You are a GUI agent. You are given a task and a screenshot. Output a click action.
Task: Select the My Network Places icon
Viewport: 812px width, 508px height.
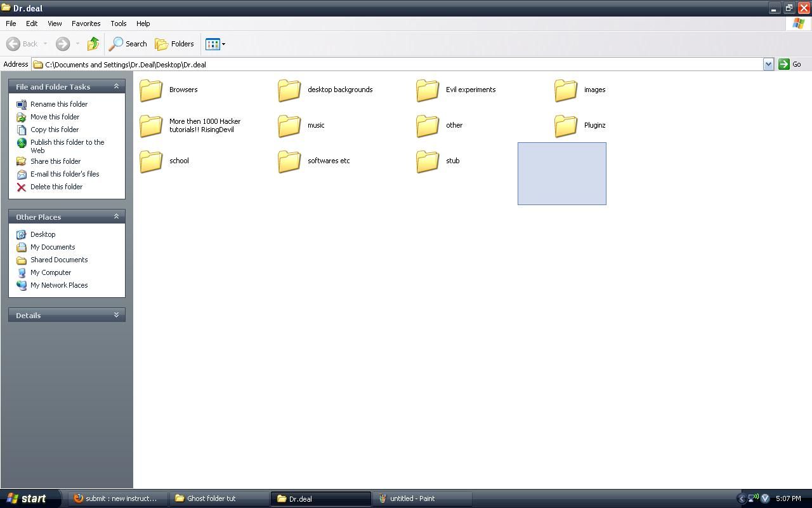(x=22, y=284)
